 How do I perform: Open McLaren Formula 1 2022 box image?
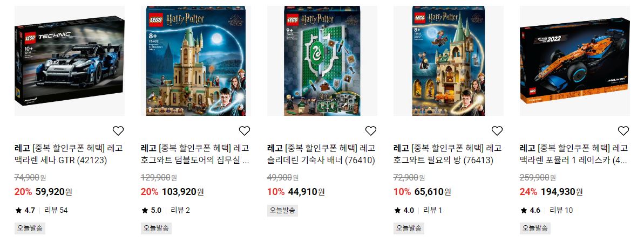(x=574, y=61)
